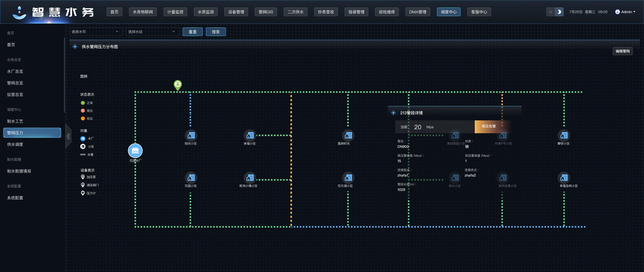This screenshot has width=644, height=272.
Task: Click the sidebar vertical scrollbar
Action: (x=64, y=75)
